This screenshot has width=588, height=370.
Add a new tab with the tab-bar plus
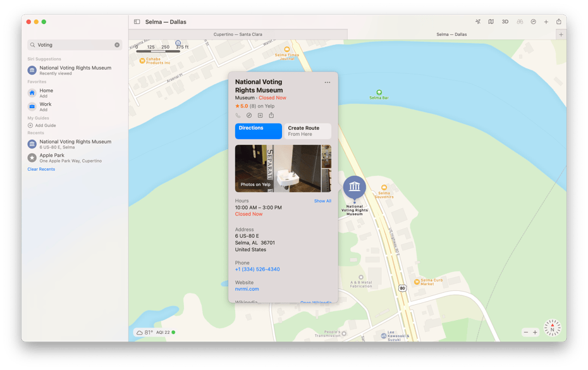pos(561,35)
